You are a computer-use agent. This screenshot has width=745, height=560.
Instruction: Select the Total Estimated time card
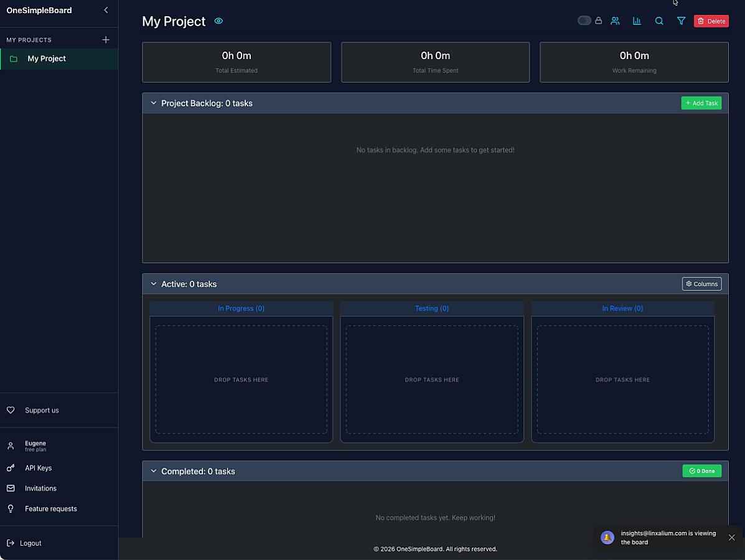237,62
